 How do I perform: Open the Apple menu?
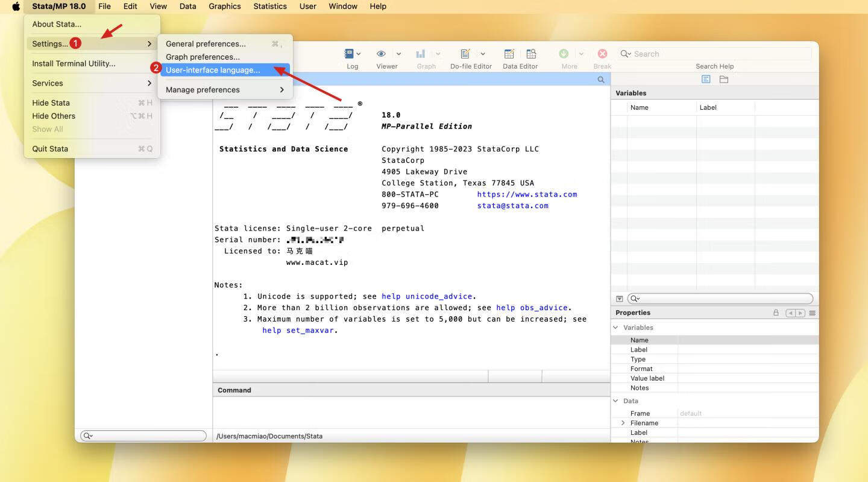coord(16,6)
